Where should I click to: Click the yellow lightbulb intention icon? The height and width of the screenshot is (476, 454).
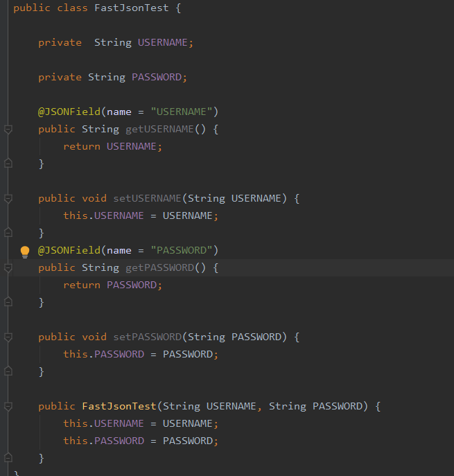[x=25, y=252]
